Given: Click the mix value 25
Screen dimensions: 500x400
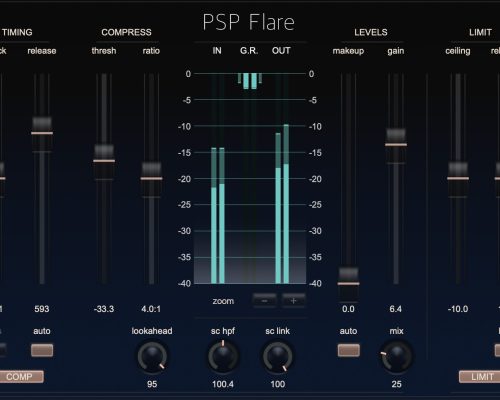Looking at the screenshot, I should pyautogui.click(x=396, y=384).
